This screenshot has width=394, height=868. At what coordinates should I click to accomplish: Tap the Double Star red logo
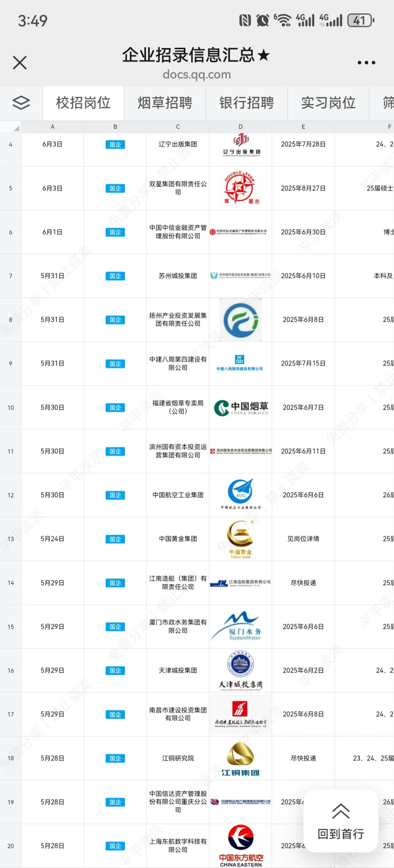coord(241,188)
